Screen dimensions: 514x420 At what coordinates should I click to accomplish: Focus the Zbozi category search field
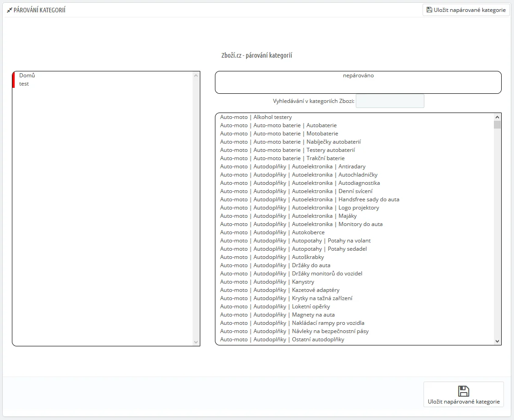tap(390, 101)
